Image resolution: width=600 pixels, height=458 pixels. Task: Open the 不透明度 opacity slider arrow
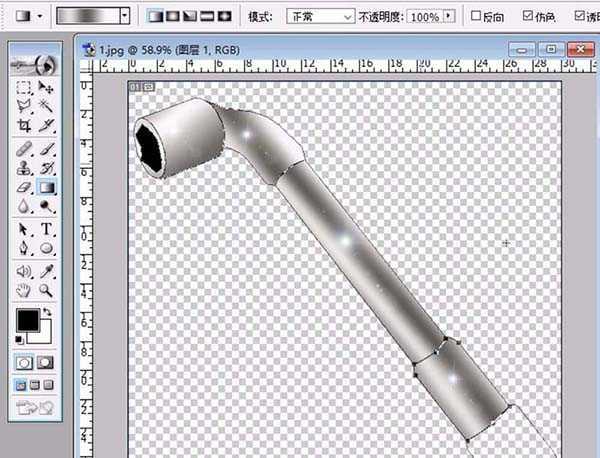click(x=446, y=17)
